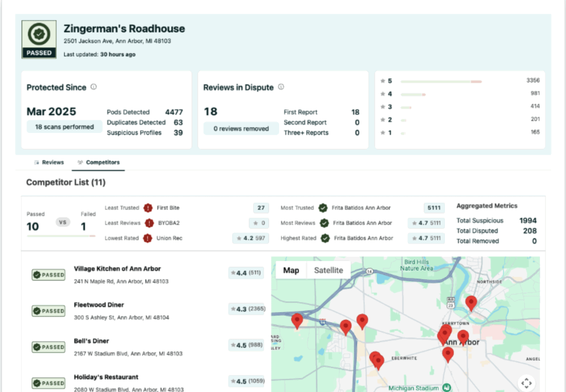Click the red alert icon next to BYOBA2
The image size is (566, 392).
pos(149,223)
